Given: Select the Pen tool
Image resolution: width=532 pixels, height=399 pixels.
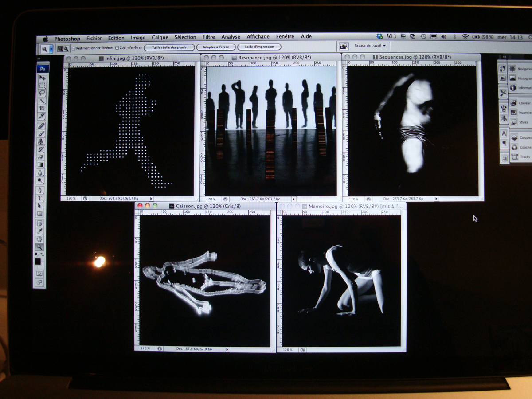Looking at the screenshot, I should pyautogui.click(x=40, y=190).
